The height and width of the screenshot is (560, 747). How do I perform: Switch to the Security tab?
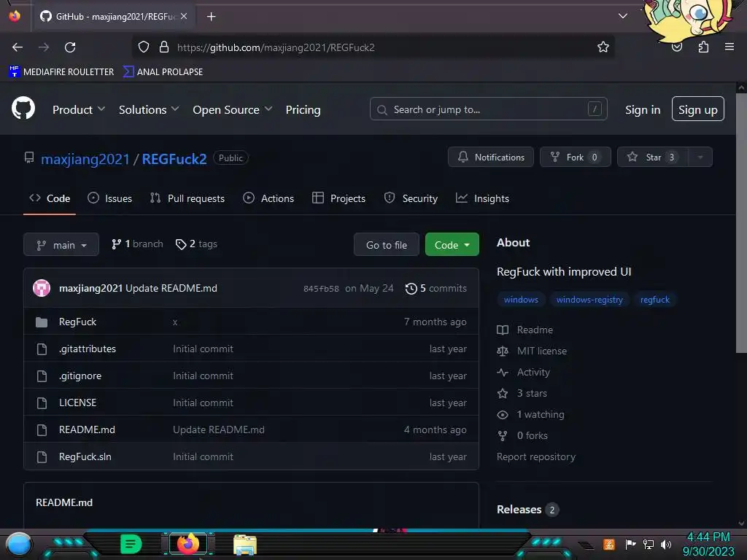411,198
